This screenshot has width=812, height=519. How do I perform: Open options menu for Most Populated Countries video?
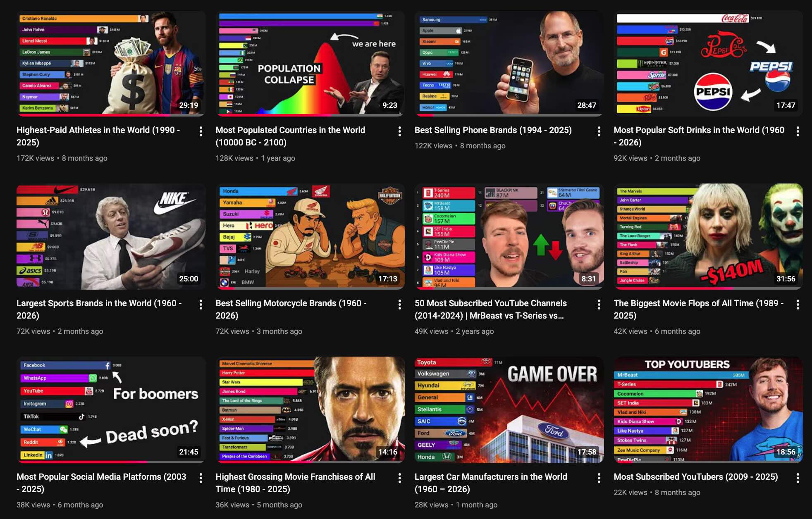point(399,131)
